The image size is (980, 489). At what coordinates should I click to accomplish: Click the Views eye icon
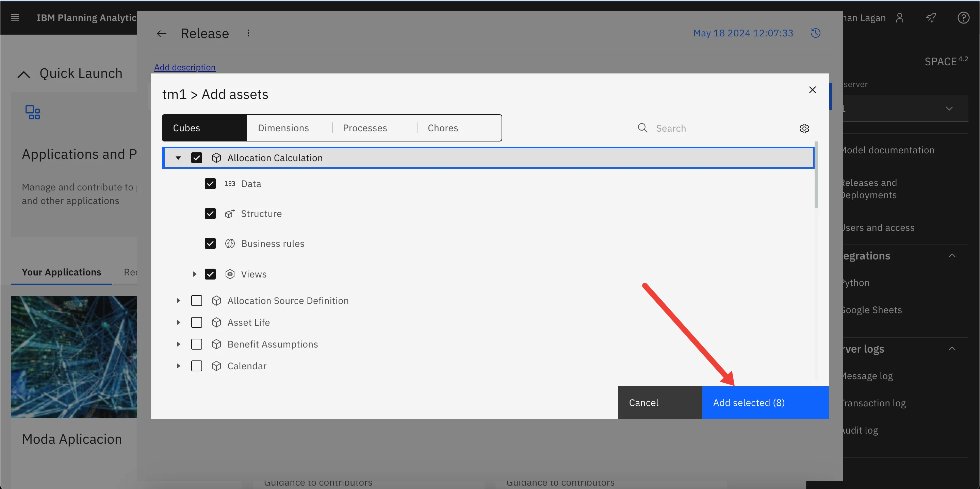pos(230,274)
